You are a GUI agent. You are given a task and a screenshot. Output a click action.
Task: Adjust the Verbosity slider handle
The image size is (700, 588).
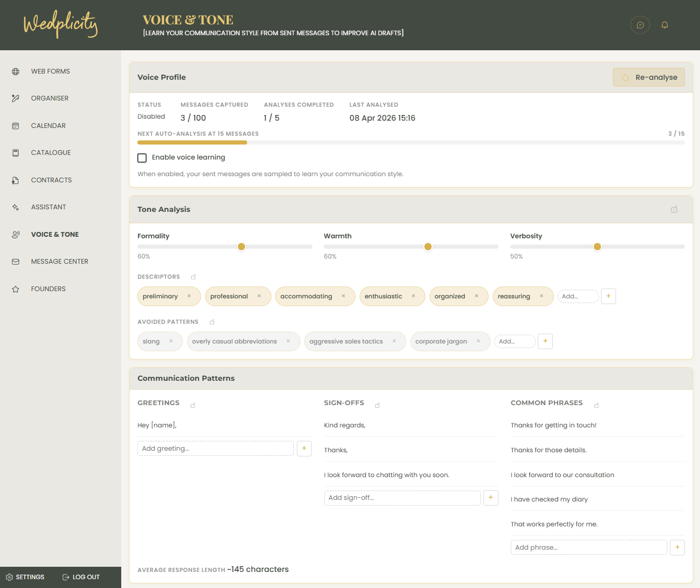click(597, 247)
